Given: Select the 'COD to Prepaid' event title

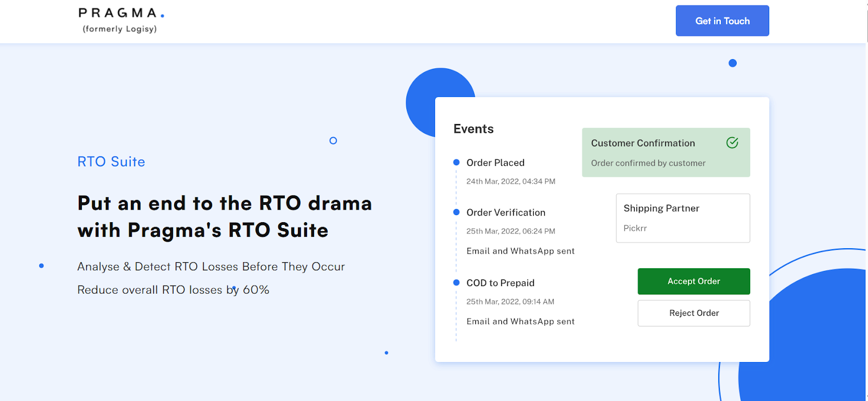Looking at the screenshot, I should pyautogui.click(x=500, y=283).
